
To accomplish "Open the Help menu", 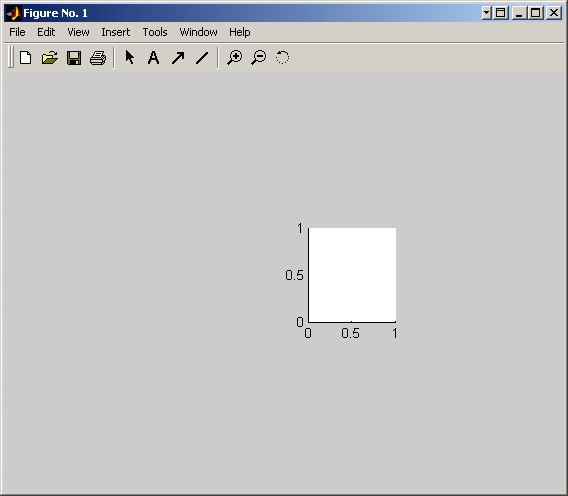I will (239, 32).
